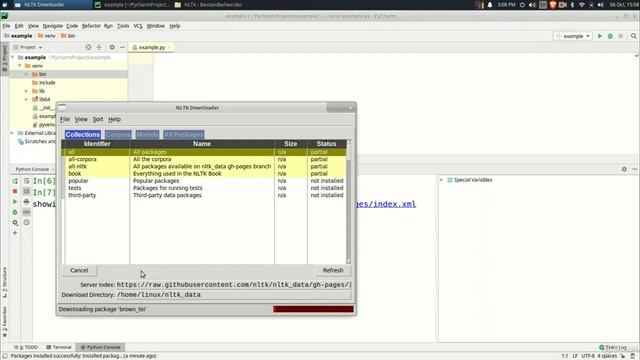Open the Project view dropdown
Image resolution: width=640 pixels, height=360 pixels.
28,47
